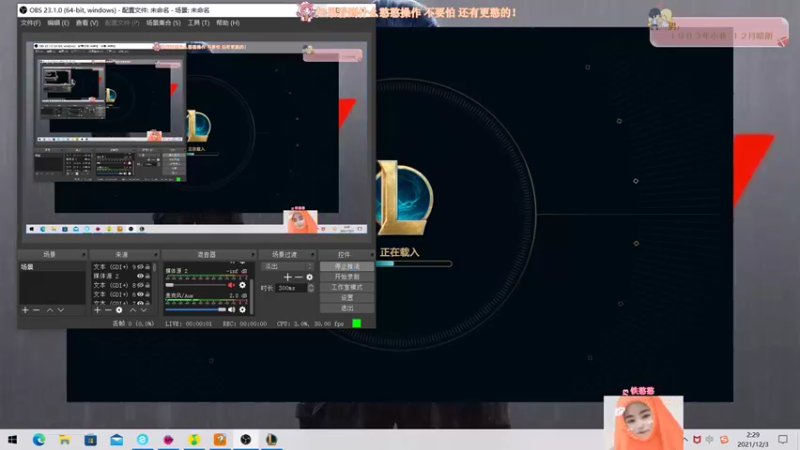Toggle the lock on 文本 (GDI+) 8 source
The height and width of the screenshot is (450, 800).
147,285
